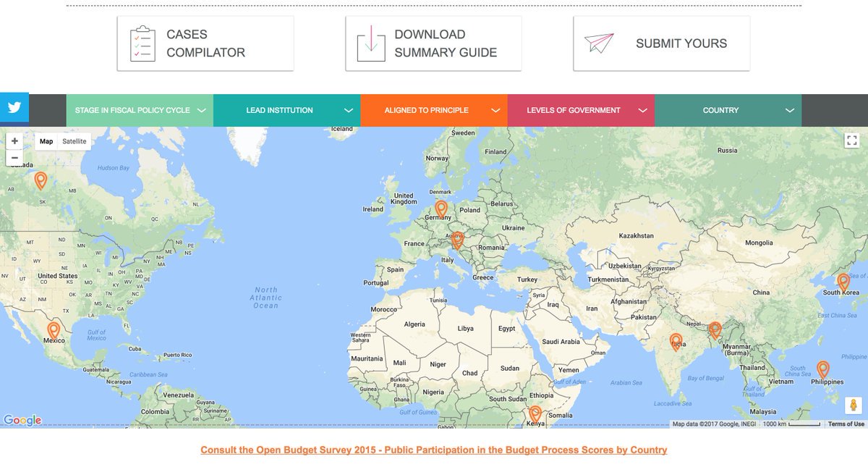The width and height of the screenshot is (868, 475).
Task: Switch to Map view mode
Action: pyautogui.click(x=46, y=140)
